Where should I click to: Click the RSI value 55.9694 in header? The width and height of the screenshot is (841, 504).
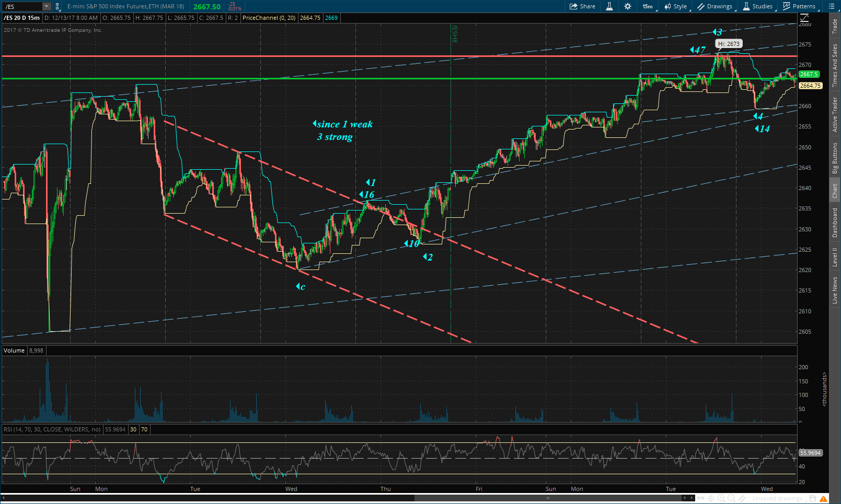click(116, 429)
